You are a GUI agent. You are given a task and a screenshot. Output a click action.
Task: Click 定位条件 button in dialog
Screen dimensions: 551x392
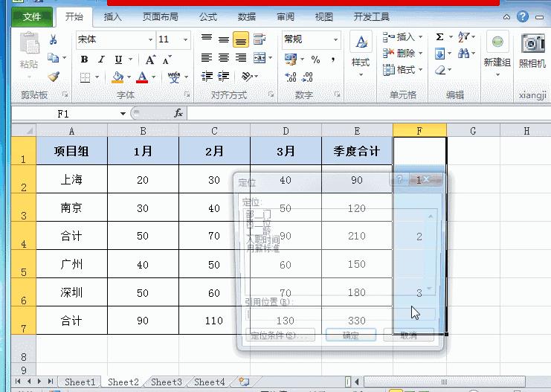tap(280, 335)
